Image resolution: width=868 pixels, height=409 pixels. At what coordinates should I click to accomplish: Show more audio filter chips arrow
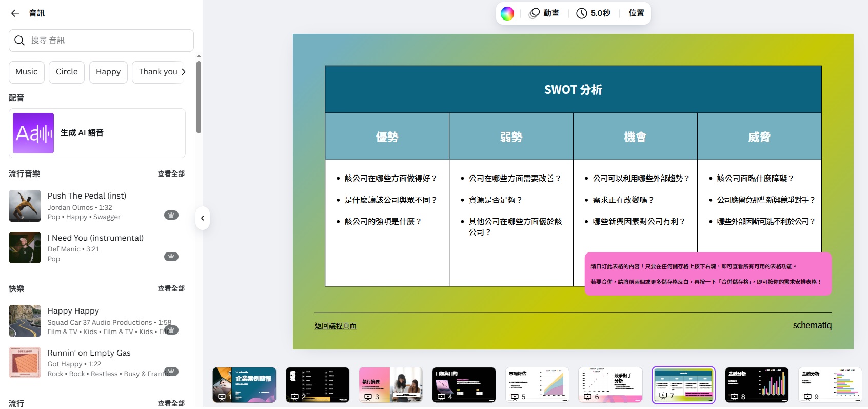[184, 72]
